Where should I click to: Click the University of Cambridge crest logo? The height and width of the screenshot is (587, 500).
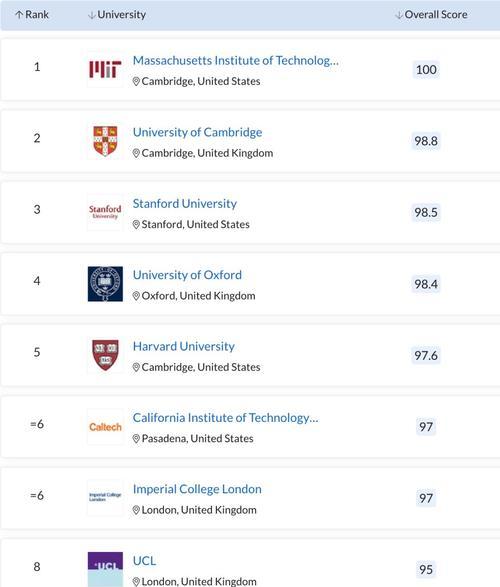(105, 141)
